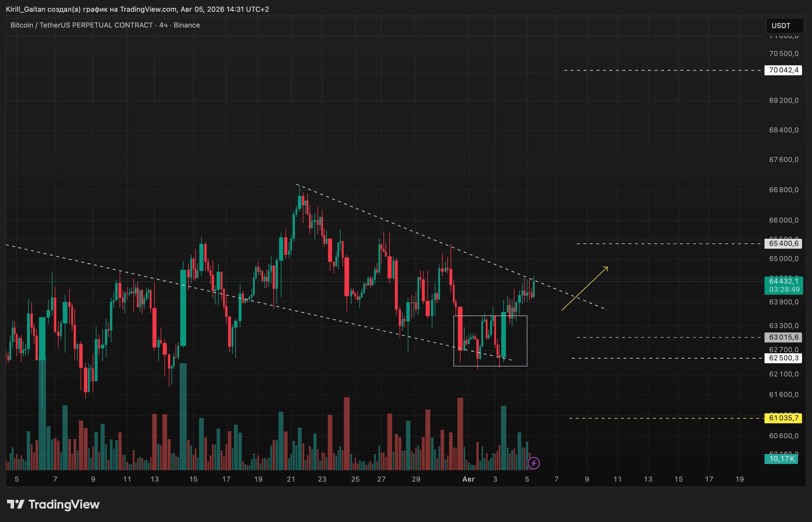The height and width of the screenshot is (522, 812).
Task: Select the 65 400,6 price level label
Action: pos(783,243)
